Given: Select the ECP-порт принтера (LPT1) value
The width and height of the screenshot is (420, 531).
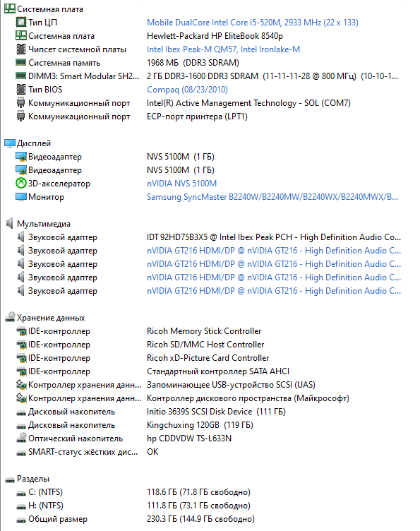Looking at the screenshot, I should [x=198, y=117].
